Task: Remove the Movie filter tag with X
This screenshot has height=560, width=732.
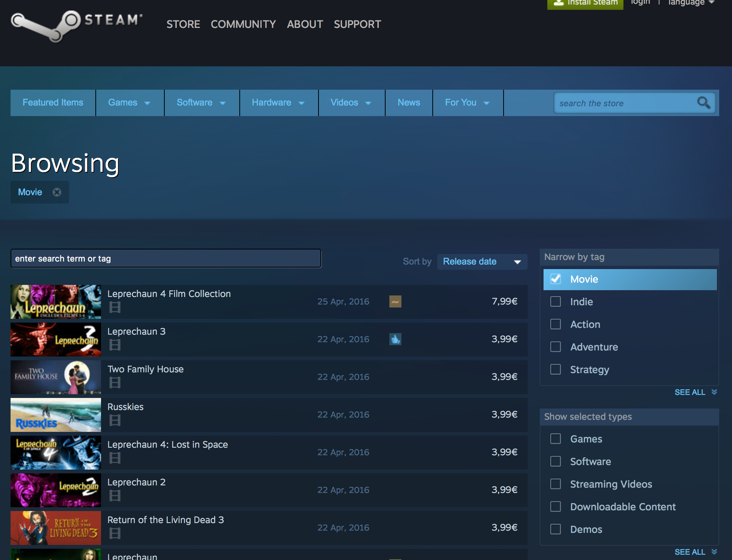Action: pos(57,192)
